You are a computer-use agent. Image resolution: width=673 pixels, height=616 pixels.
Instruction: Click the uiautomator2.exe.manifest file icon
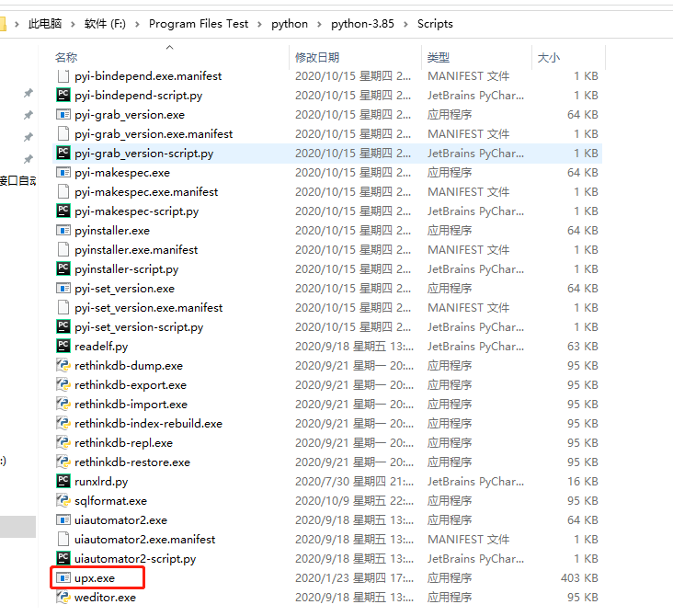[x=63, y=539]
